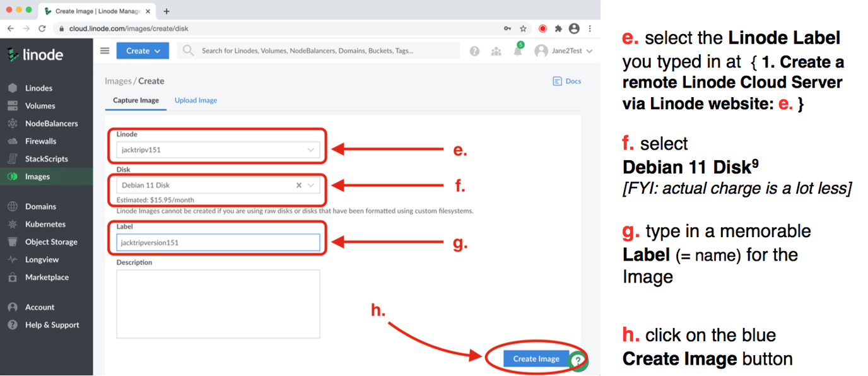The height and width of the screenshot is (376, 868).
Task: Clear the Debian 11 Disk selection
Action: coord(299,185)
